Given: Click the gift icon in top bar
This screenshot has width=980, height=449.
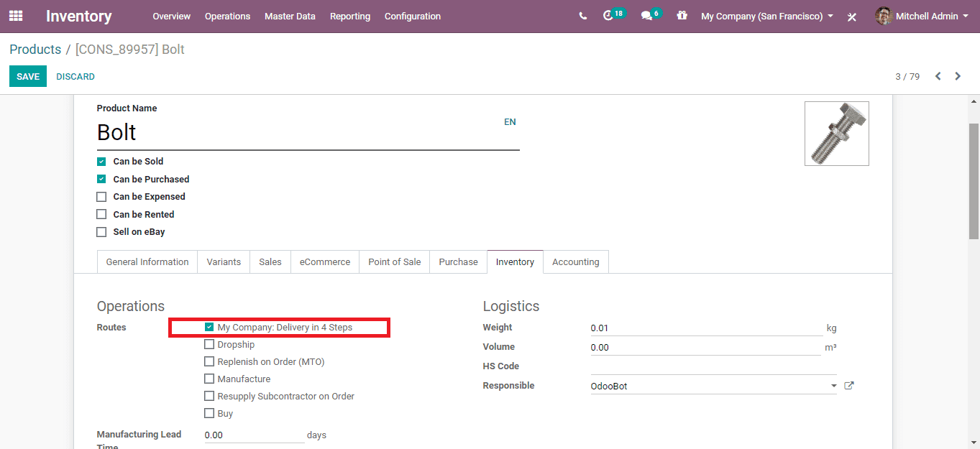Looking at the screenshot, I should point(682,16).
